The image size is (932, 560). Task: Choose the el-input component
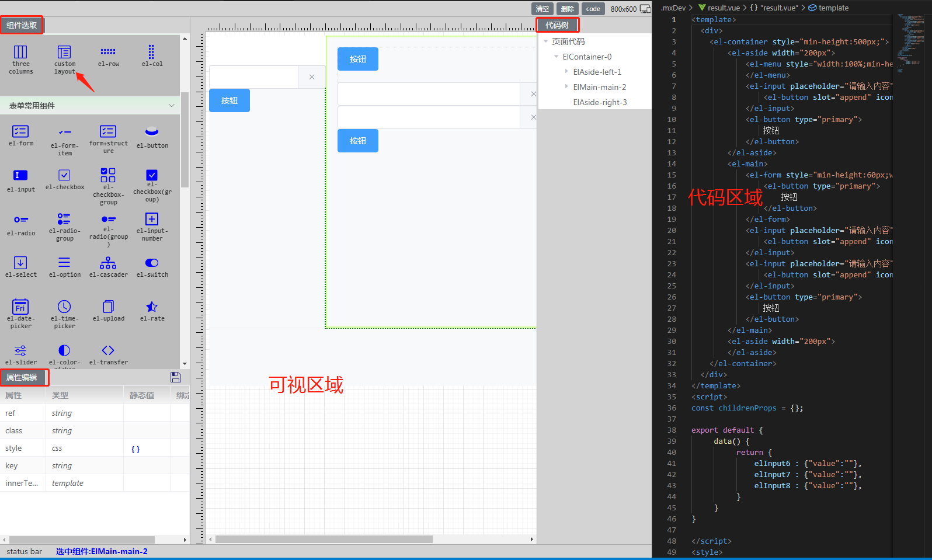coord(20,180)
